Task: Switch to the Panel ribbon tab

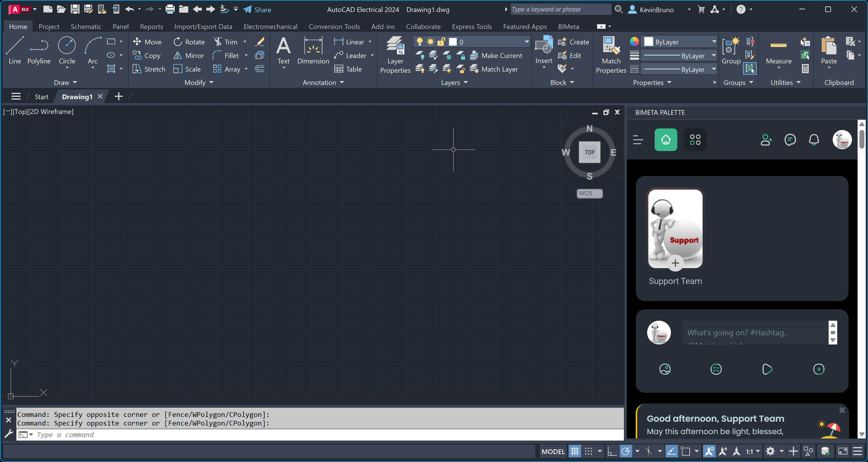Action: (120, 26)
